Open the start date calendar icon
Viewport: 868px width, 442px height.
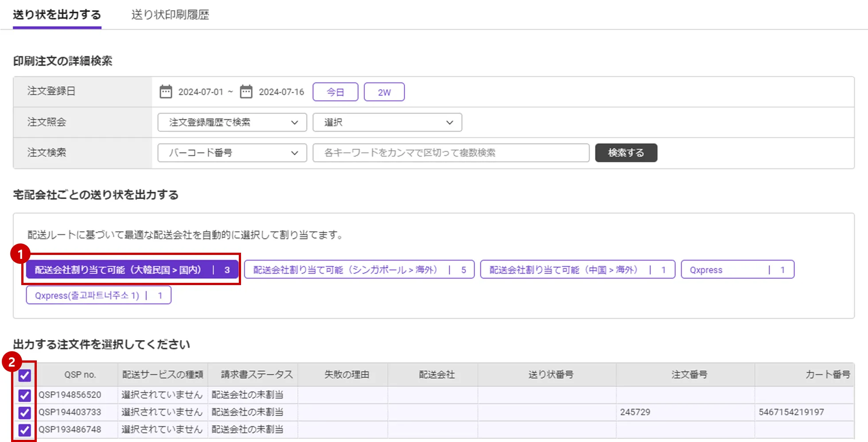pyautogui.click(x=166, y=92)
